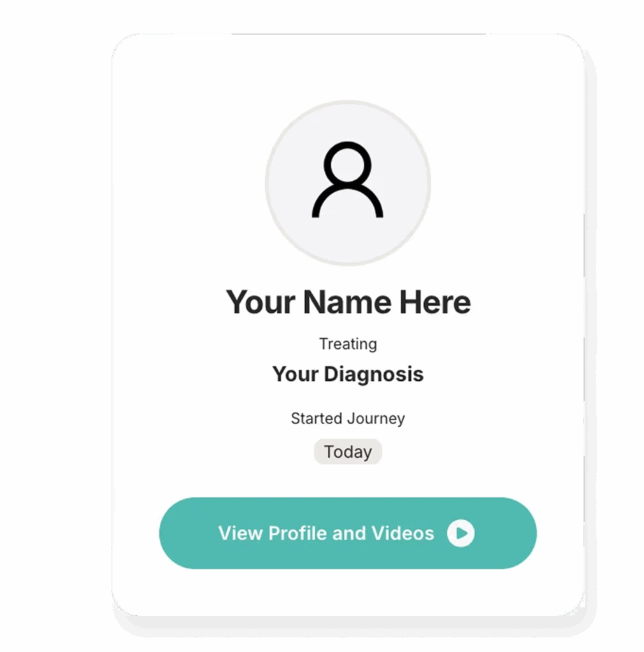Click the play triangle inside the white circle
This screenshot has height=652, width=644.
462,533
